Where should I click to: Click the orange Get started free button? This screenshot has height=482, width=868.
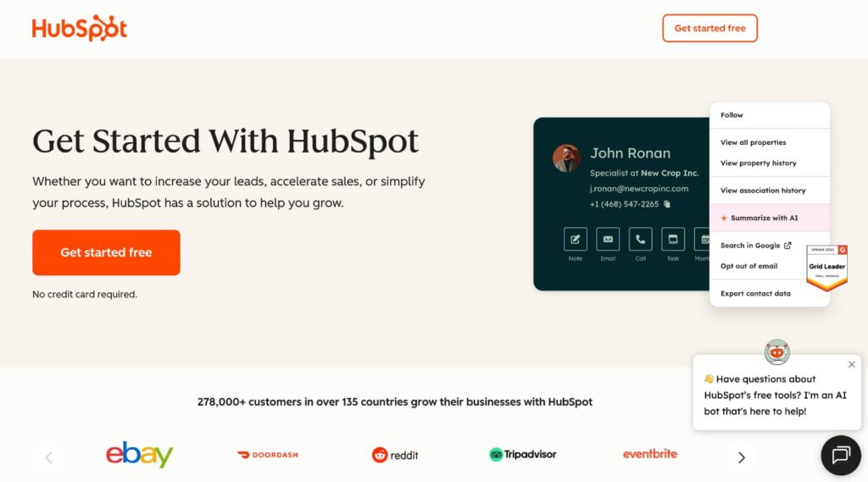(106, 252)
